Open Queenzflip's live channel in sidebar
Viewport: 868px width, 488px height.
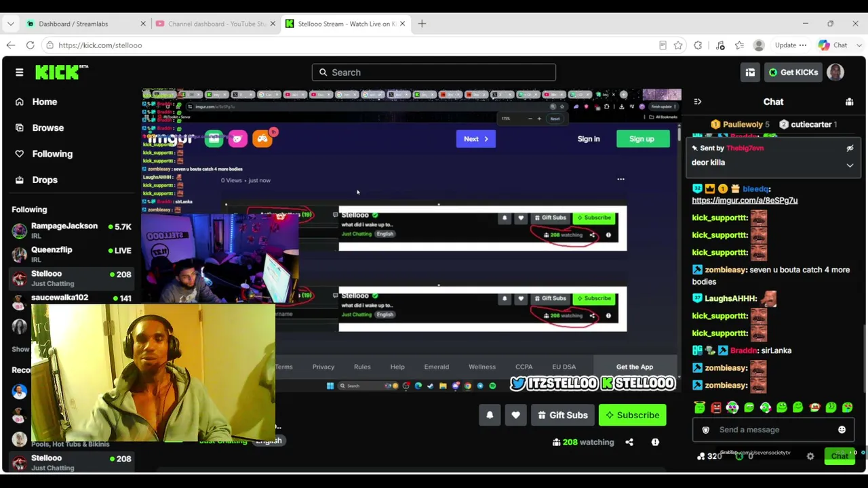tap(71, 254)
